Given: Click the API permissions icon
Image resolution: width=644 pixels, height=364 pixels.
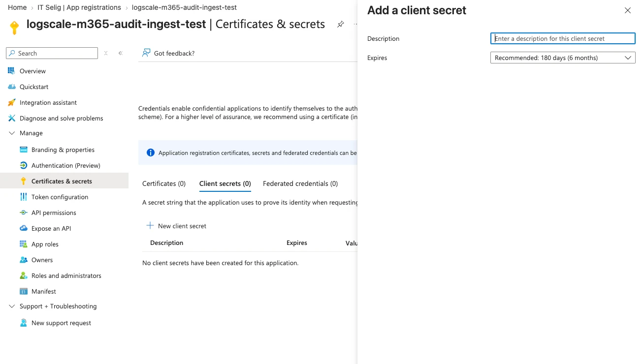Looking at the screenshot, I should pos(23,212).
